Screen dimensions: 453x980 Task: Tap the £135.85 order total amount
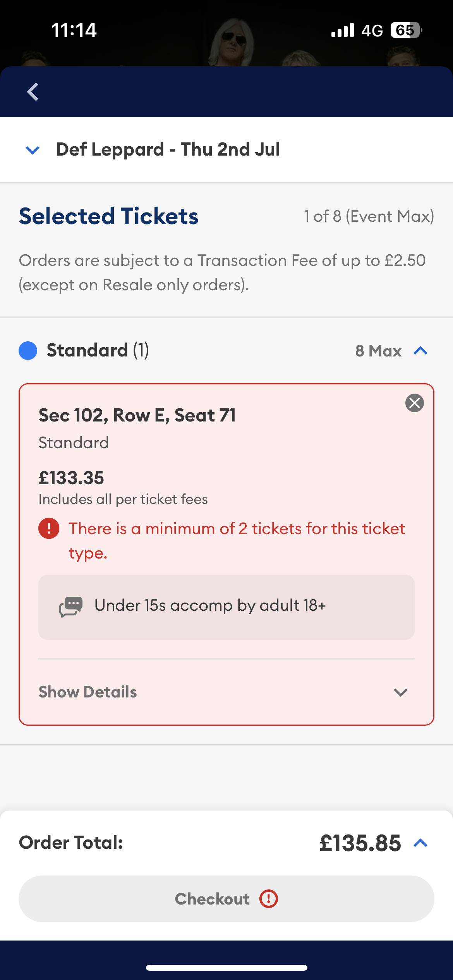click(360, 843)
